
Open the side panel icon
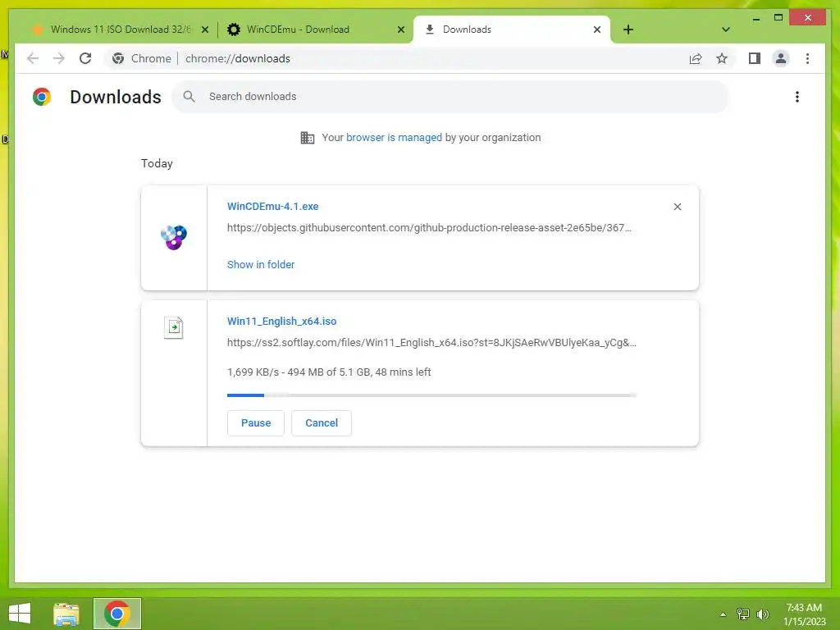(755, 58)
